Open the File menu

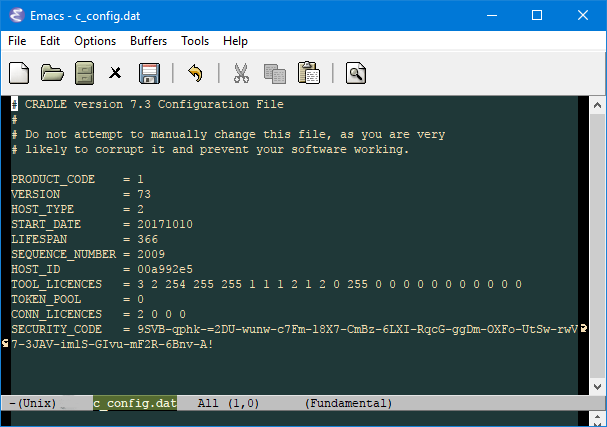pos(17,41)
